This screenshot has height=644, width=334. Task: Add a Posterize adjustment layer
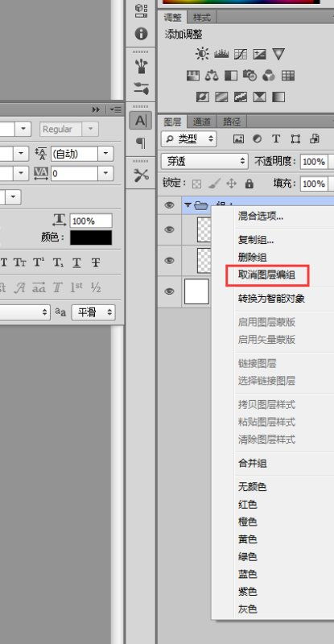point(221,97)
